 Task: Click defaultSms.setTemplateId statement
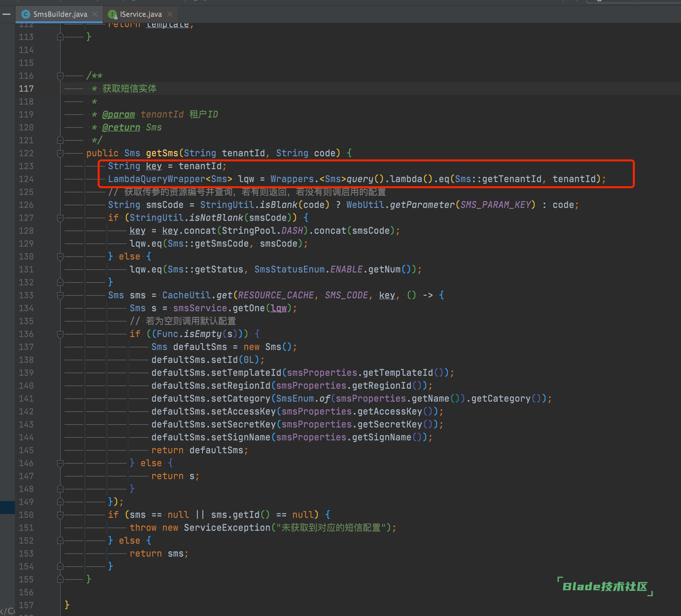click(303, 373)
